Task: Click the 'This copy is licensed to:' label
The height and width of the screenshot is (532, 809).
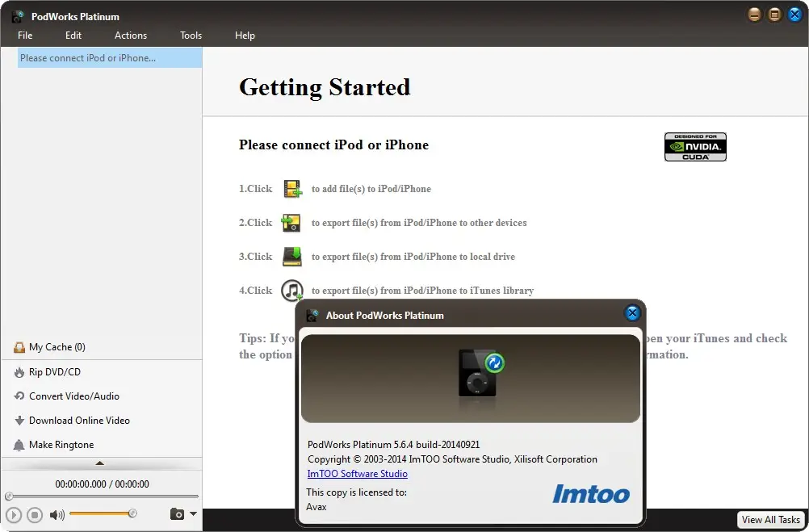Action: (357, 492)
